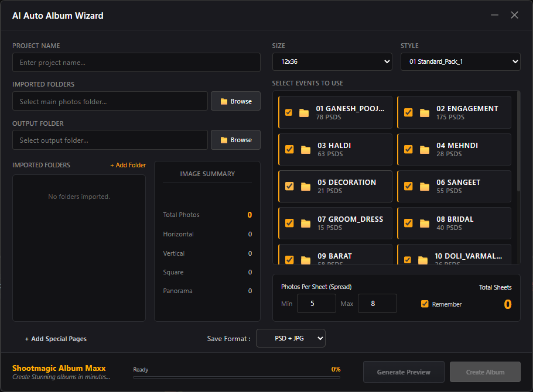Toggle the 04 MEHNDI event checkbox
Screen dimensions: 533x392
coord(408,149)
